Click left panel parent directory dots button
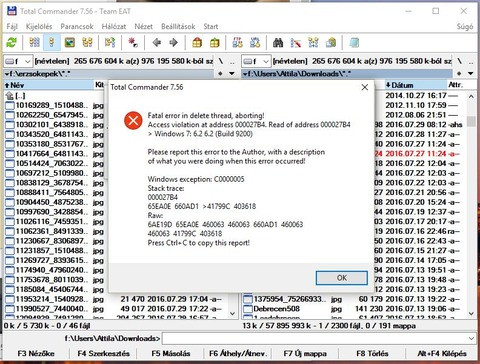Screen dimensions: 480x364 pos(232,62)
